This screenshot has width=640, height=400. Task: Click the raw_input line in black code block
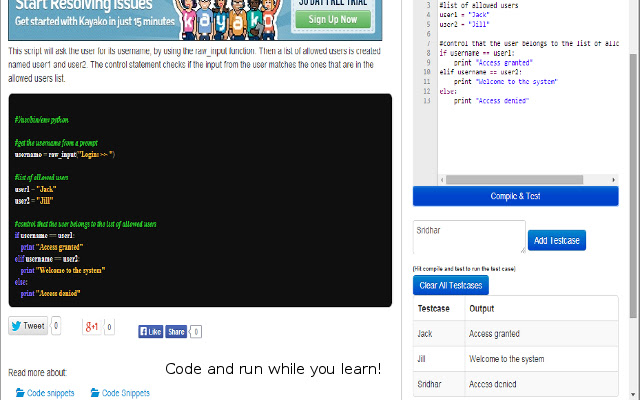coord(65,155)
